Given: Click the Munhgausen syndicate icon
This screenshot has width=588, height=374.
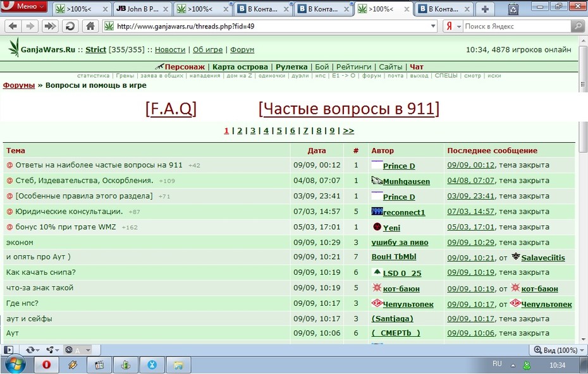Looking at the screenshot, I should [377, 181].
